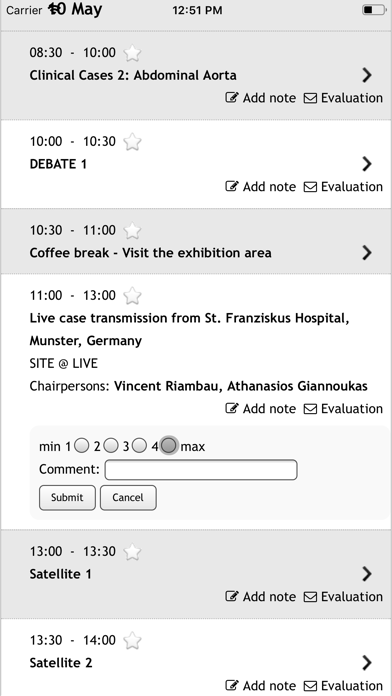
Task: Focus the Comment text field
Action: click(x=201, y=470)
